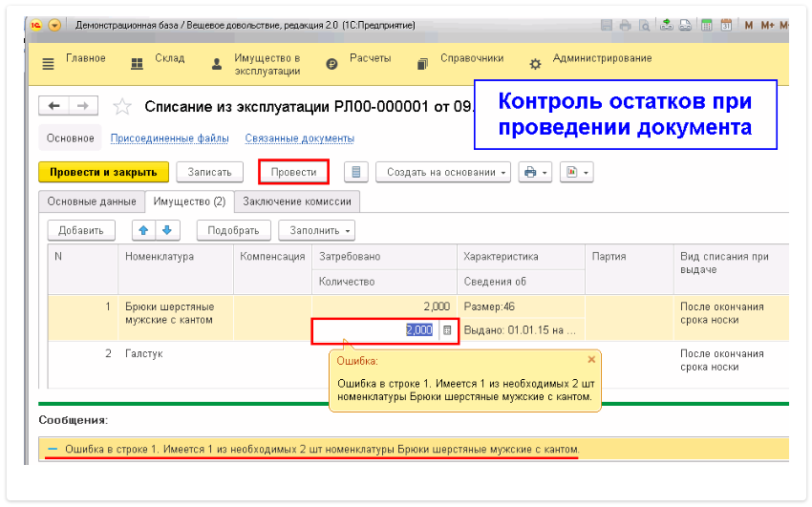Image resolution: width=812 pixels, height=507 pixels.
Task: Open the calculator icon in top toolbar
Action: (706, 25)
